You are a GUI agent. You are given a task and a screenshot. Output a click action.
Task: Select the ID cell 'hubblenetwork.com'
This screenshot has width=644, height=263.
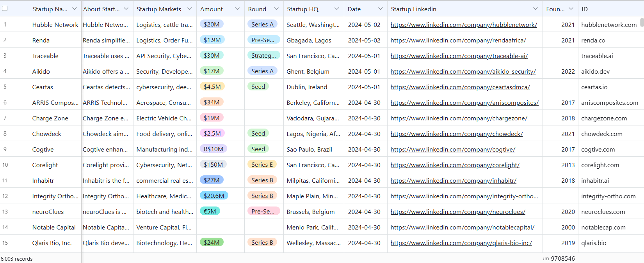tap(609, 25)
